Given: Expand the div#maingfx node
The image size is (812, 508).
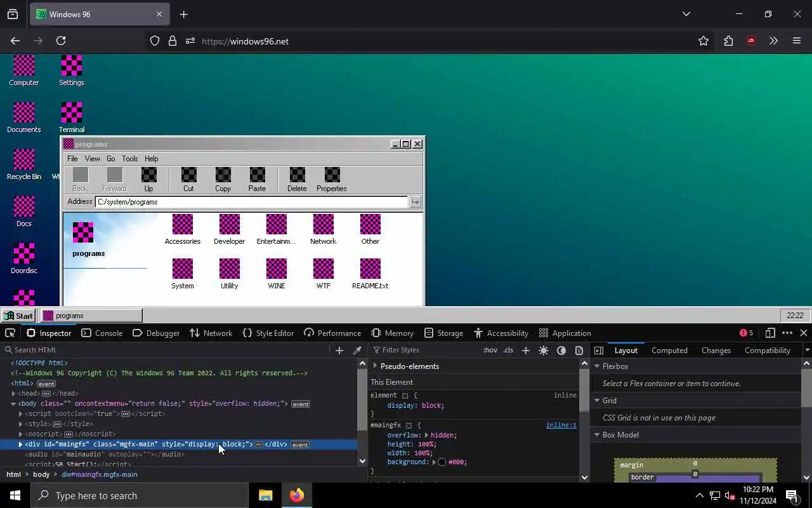Looking at the screenshot, I should coord(20,444).
